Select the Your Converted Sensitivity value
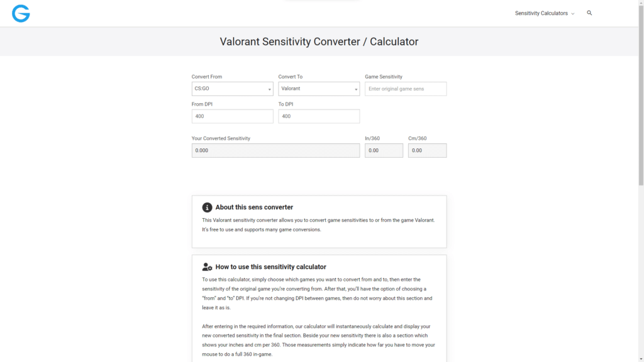Image resolution: width=644 pixels, height=362 pixels. pyautogui.click(x=275, y=150)
